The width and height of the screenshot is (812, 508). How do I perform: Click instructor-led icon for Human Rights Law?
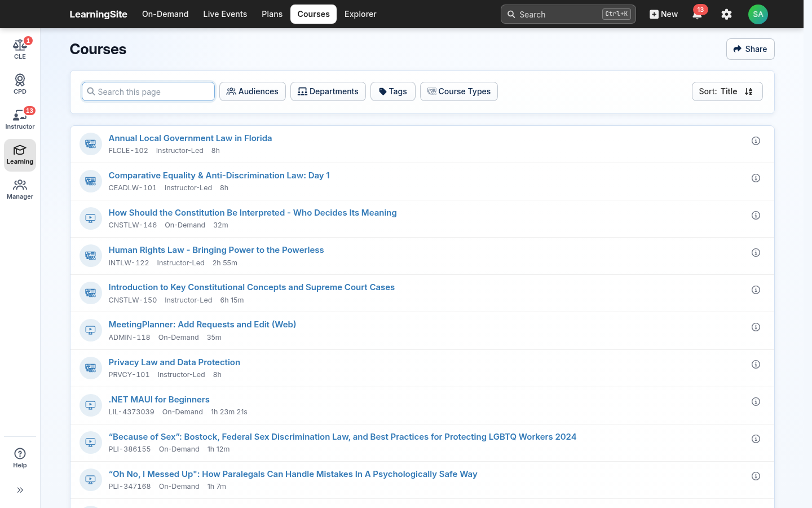(90, 256)
